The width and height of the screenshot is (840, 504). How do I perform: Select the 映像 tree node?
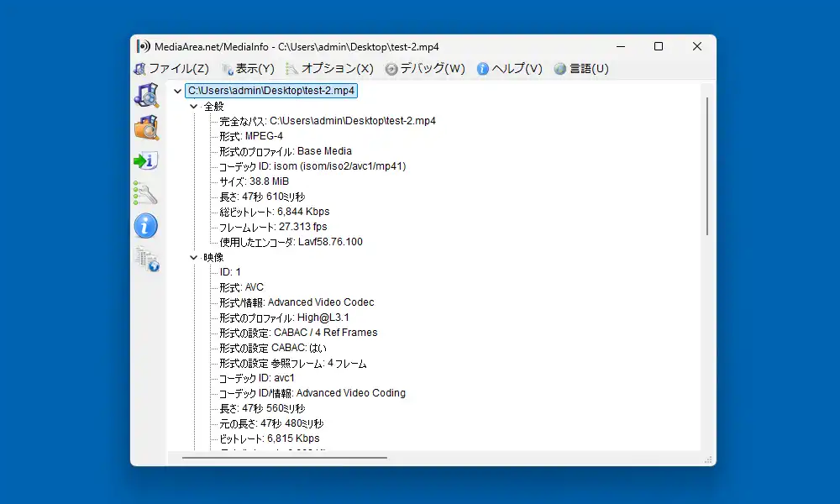pos(213,258)
